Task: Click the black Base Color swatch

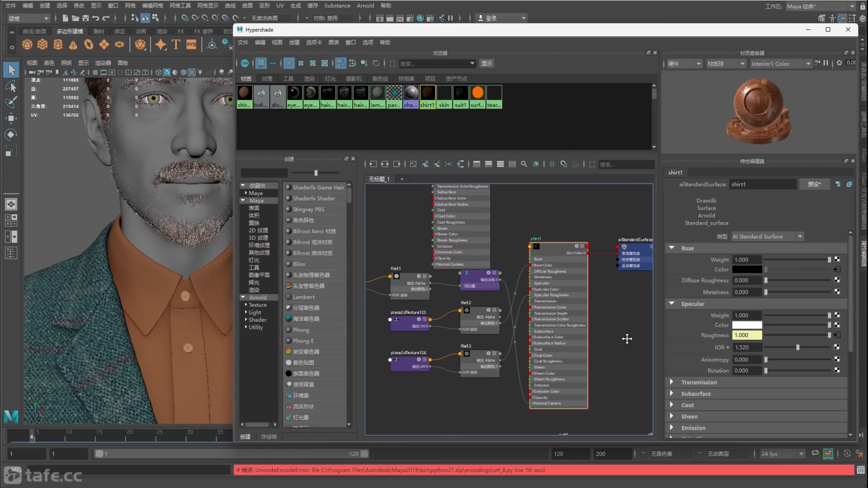Action: (747, 269)
